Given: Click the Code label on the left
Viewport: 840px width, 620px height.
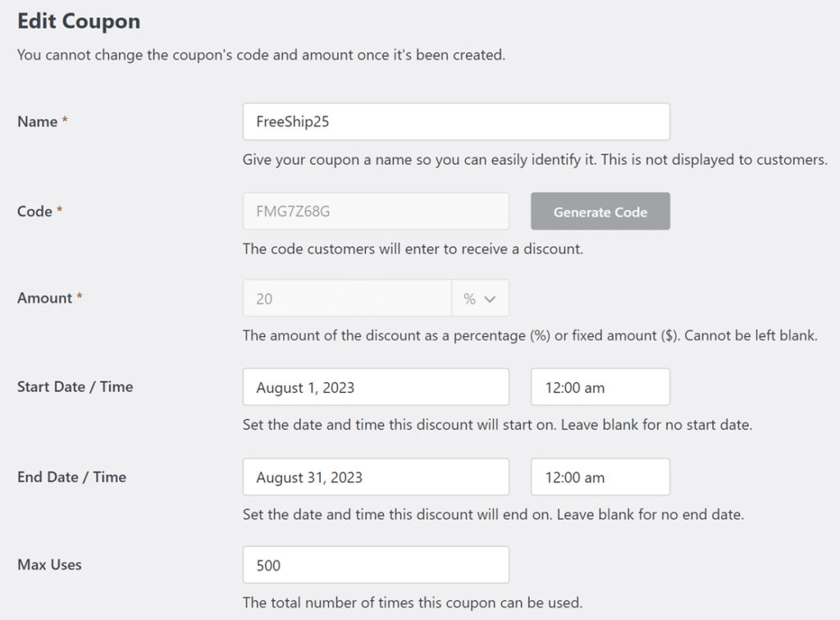Looking at the screenshot, I should pyautogui.click(x=34, y=211).
